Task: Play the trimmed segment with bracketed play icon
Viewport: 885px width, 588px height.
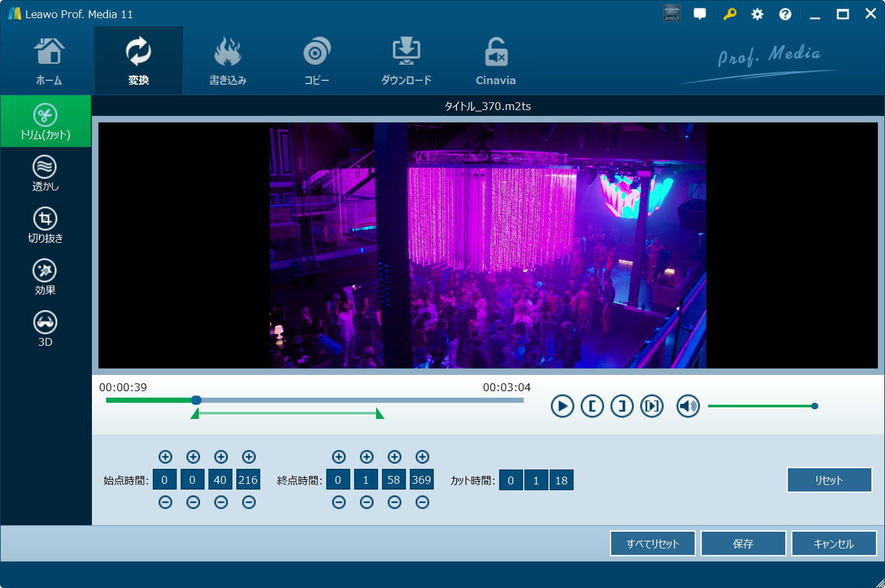Action: coord(652,406)
